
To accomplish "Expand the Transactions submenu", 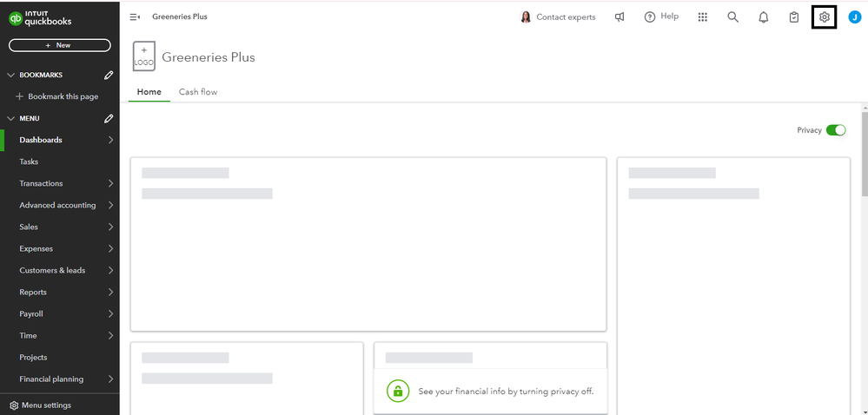I will tap(111, 183).
